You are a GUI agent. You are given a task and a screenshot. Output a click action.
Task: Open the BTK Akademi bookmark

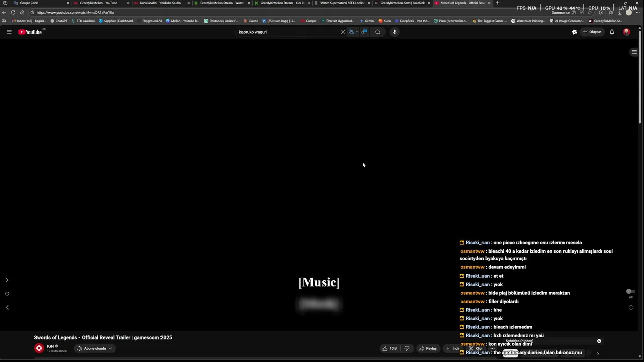pyautogui.click(x=83, y=21)
